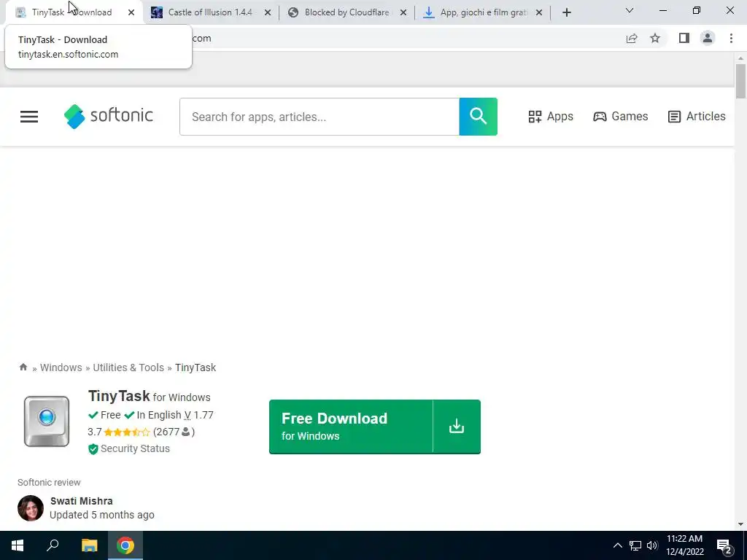Screen dimensions: 747x560
Task: Close the Castle of Illusion tab
Action: 268,13
